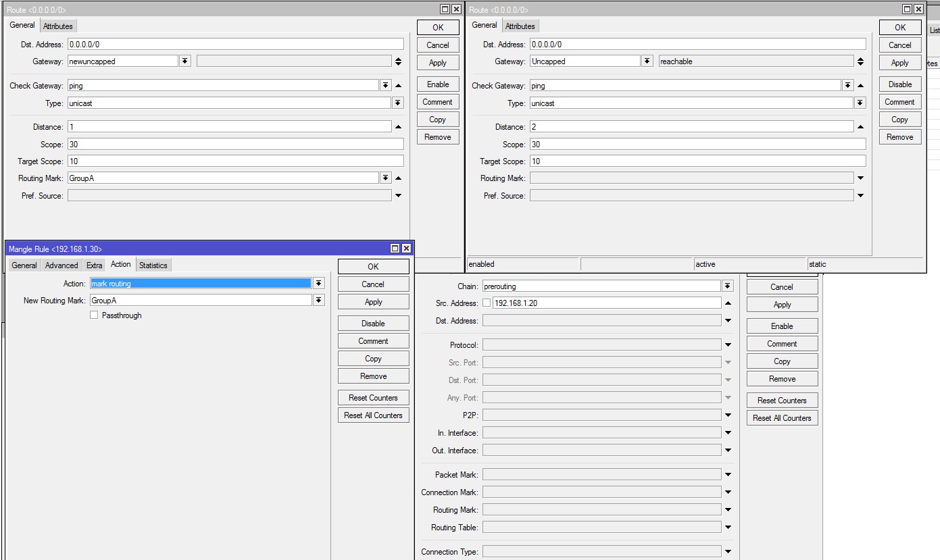This screenshot has height=560, width=940.
Task: Click Remove in the 192.168.1.20 mangle window
Action: tap(782, 379)
